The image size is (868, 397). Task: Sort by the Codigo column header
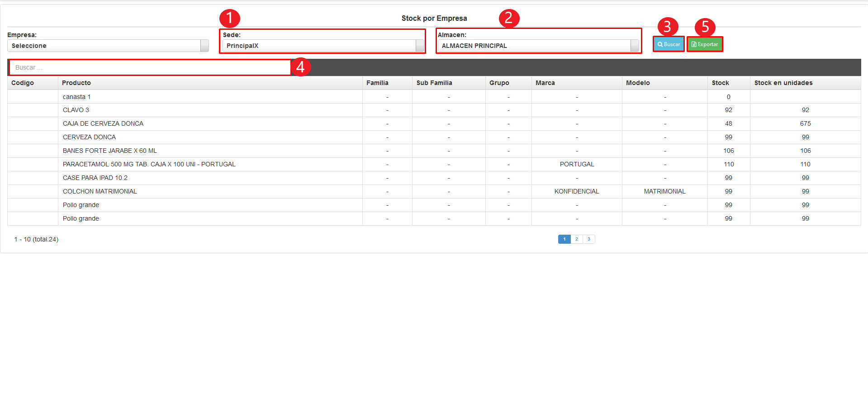[33, 83]
